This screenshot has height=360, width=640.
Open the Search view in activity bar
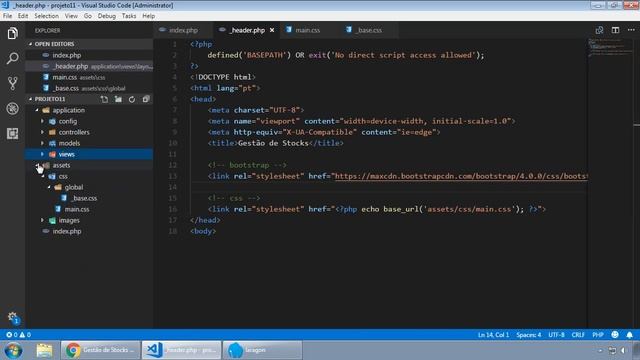(x=12, y=58)
